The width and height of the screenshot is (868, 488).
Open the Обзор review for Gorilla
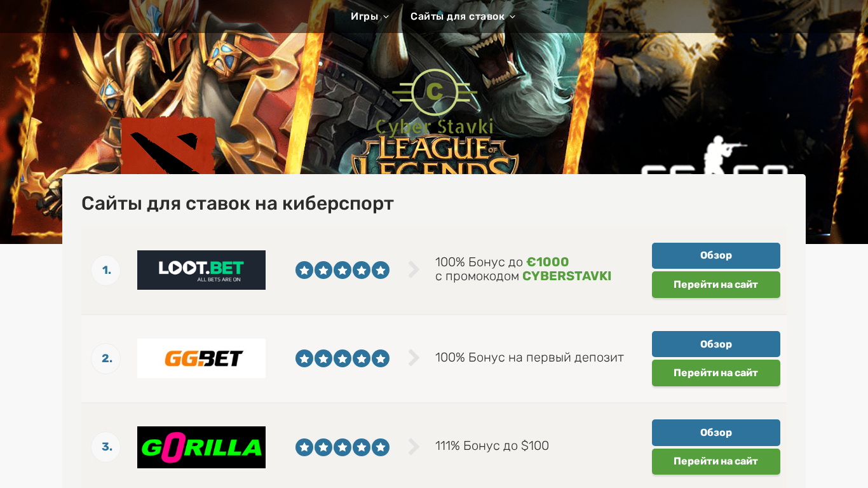click(x=716, y=433)
